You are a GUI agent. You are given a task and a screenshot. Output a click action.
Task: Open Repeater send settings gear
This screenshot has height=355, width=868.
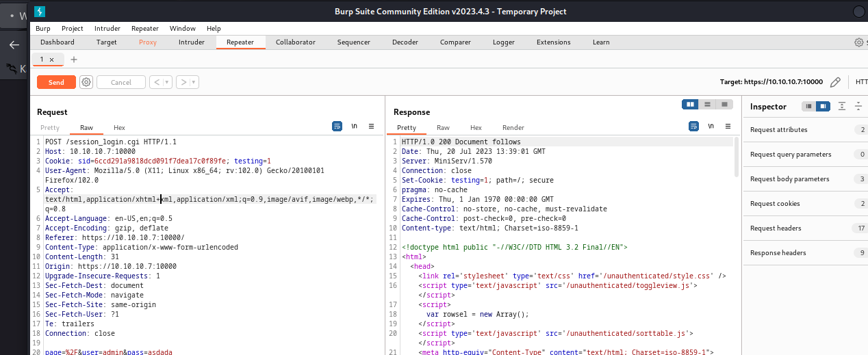[x=86, y=82]
